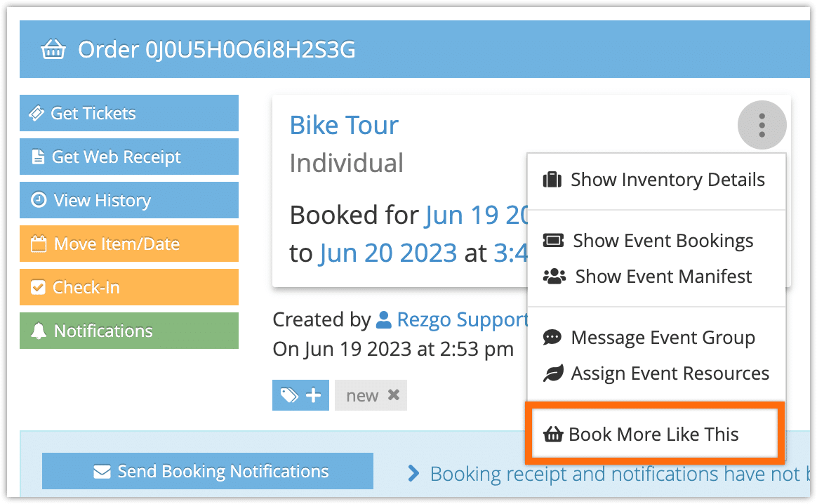Choose Book More Like This
Image resolution: width=817 pixels, height=504 pixels.
coord(654,434)
